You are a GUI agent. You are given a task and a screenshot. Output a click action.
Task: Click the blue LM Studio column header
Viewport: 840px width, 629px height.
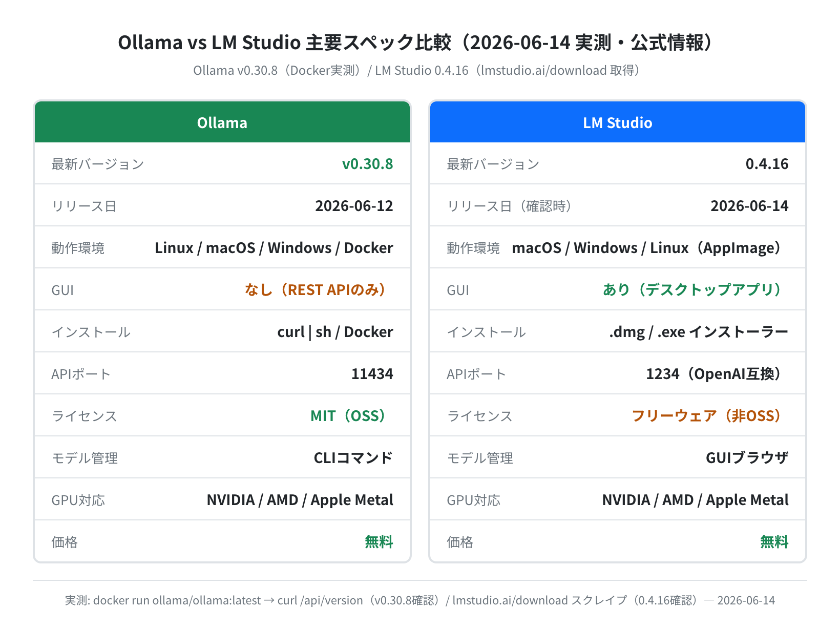pyautogui.click(x=618, y=122)
